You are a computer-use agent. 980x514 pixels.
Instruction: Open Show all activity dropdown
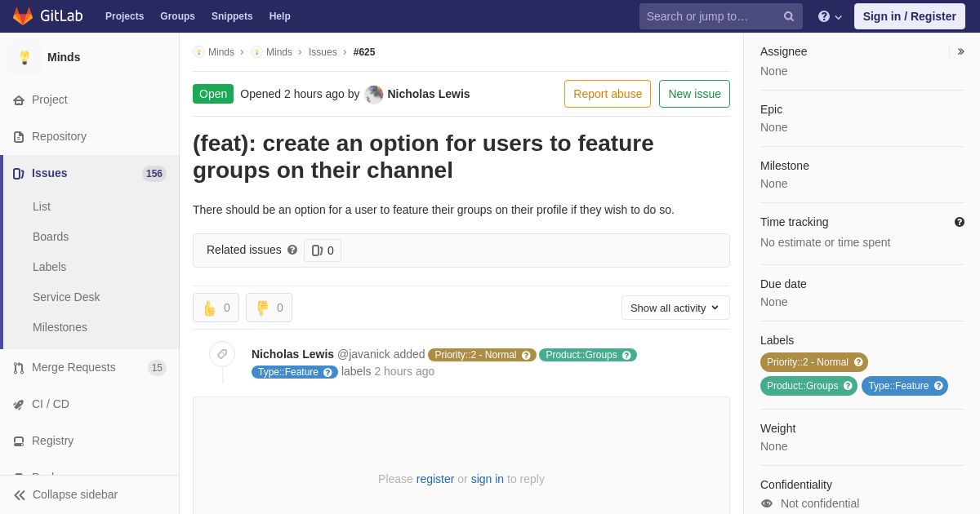click(x=675, y=308)
